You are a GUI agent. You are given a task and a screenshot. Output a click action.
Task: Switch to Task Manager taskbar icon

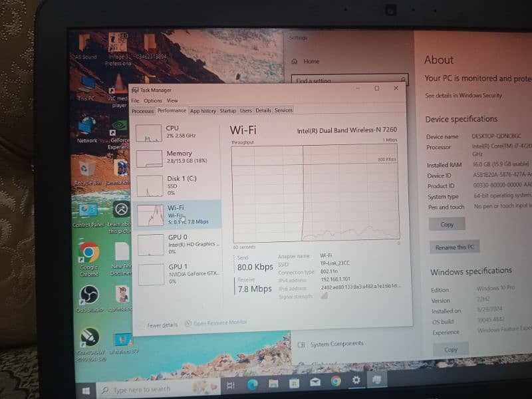[x=376, y=379]
